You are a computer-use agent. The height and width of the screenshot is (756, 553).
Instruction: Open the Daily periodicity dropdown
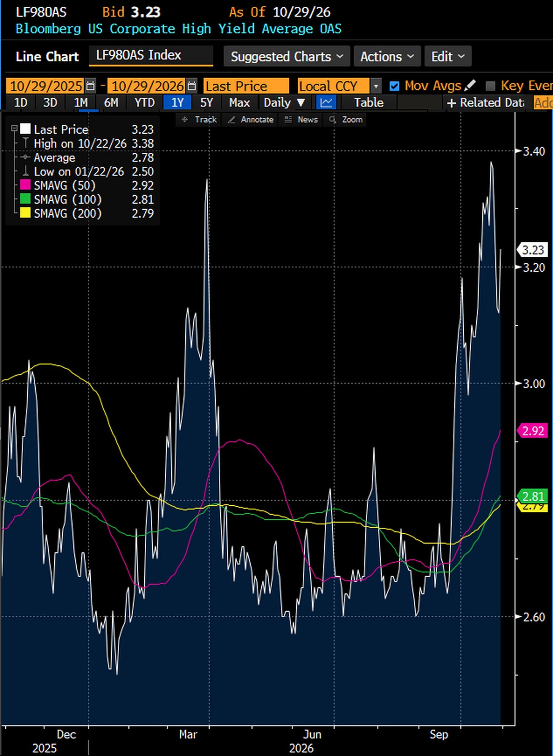coord(284,103)
